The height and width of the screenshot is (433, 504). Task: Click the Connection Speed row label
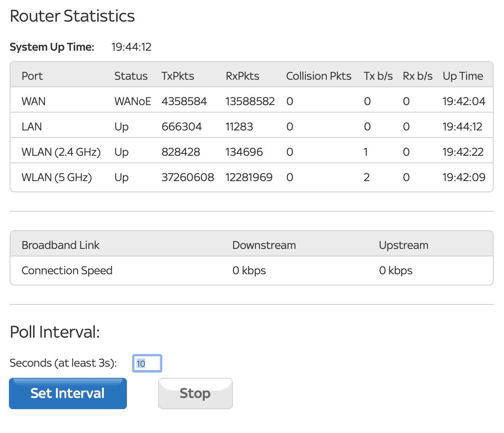pos(67,271)
